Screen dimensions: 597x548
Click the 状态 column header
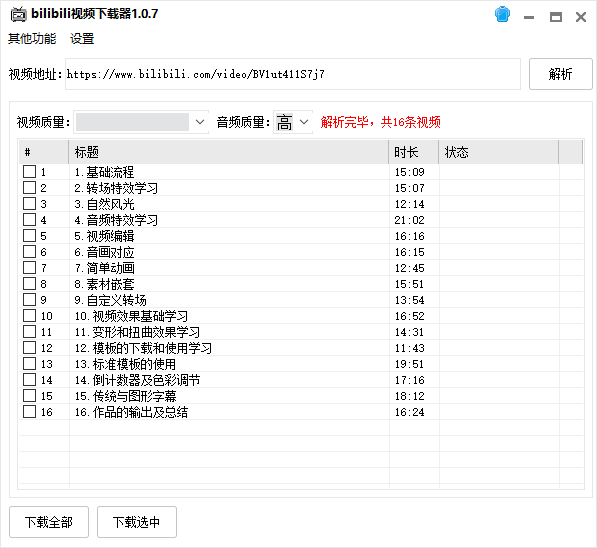pyautogui.click(x=499, y=152)
